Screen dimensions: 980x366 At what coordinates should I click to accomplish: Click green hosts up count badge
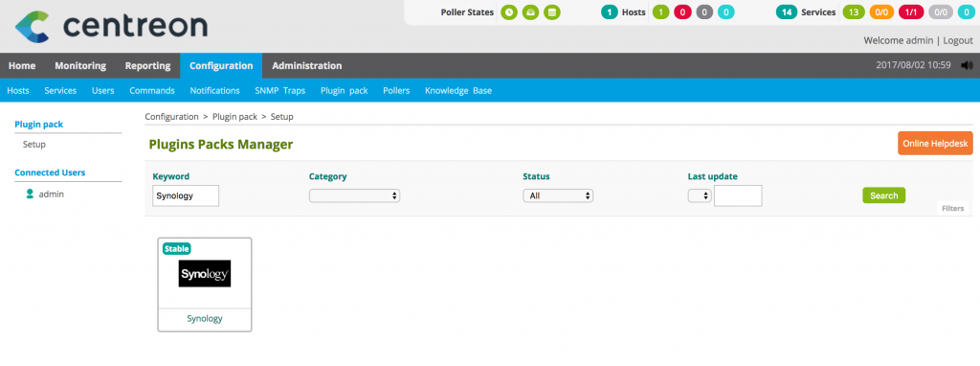[x=660, y=12]
